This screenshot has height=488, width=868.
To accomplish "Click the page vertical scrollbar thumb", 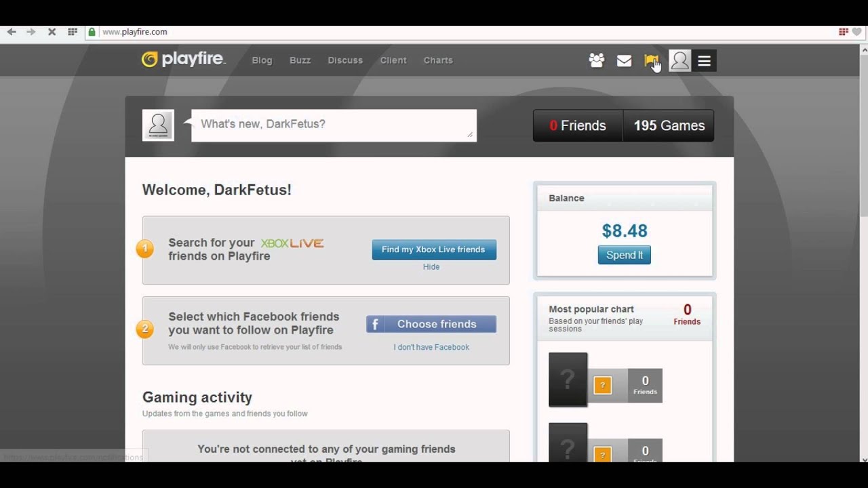I will click(x=863, y=136).
